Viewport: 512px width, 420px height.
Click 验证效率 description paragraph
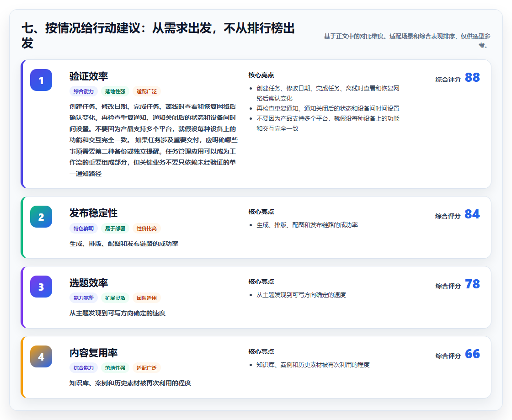(154, 140)
